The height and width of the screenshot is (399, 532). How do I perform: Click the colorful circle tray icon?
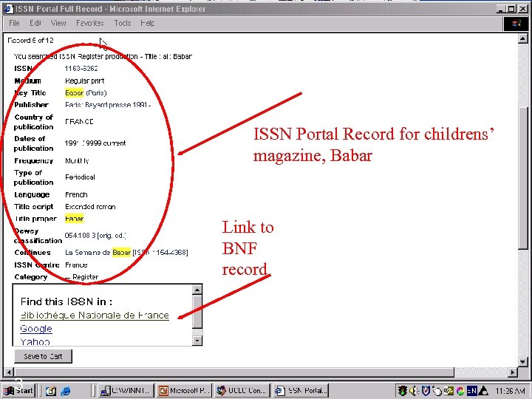(460, 391)
